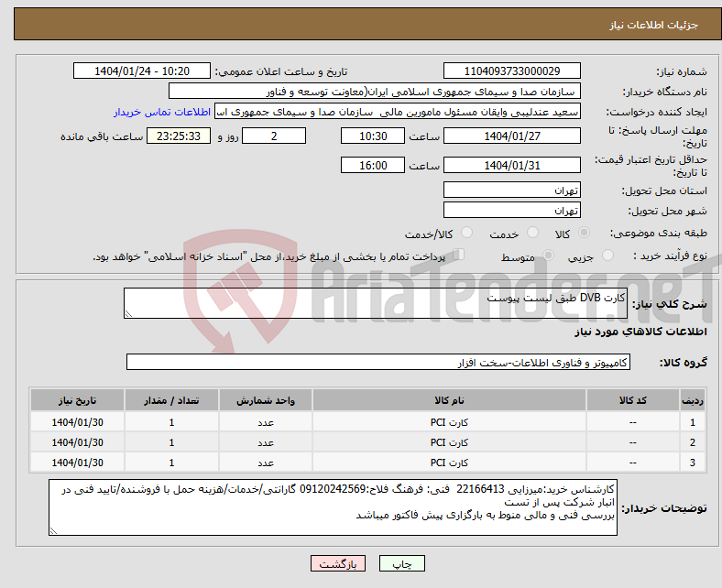The height and width of the screenshot is (588, 722).
Task: Click کارت PCI in row 3
Action: (x=449, y=463)
